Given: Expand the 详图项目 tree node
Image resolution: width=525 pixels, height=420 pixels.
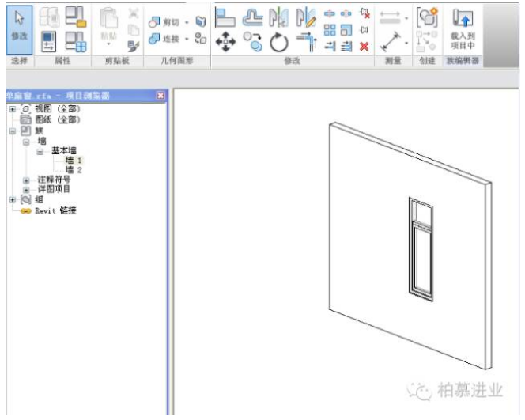Looking at the screenshot, I should [26, 190].
